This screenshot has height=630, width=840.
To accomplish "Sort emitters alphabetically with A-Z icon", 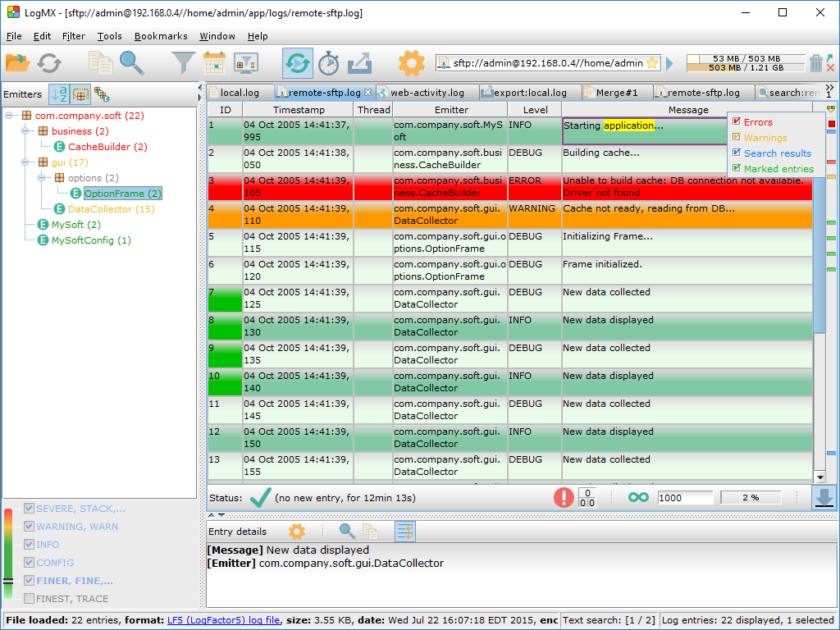I will 59,94.
